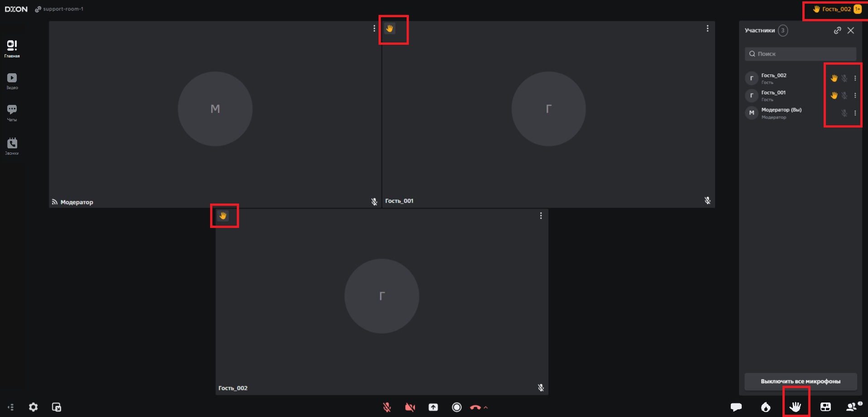Expand the arrow next to hang-up button
Screen dimensions: 868x417
pyautogui.click(x=486, y=408)
